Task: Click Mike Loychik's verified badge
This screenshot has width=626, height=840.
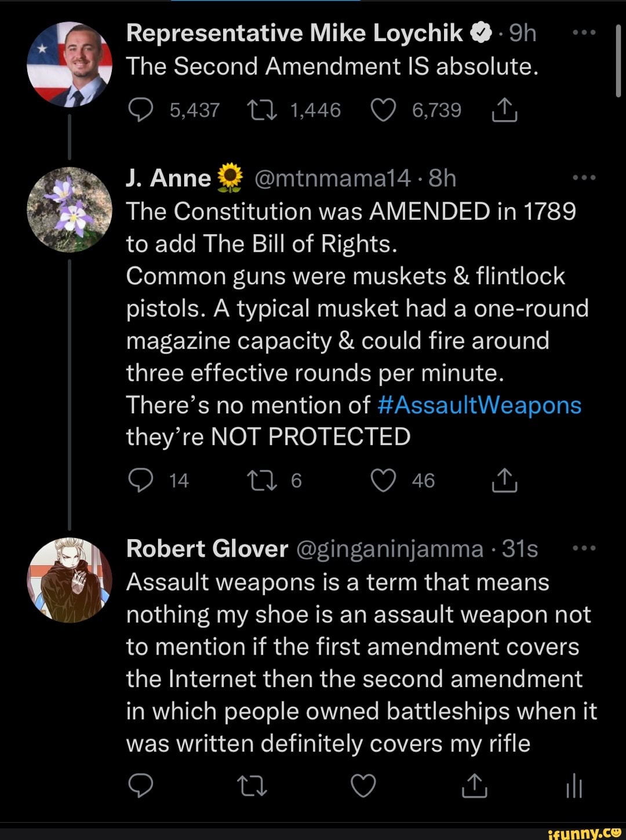Action: pos(480,32)
